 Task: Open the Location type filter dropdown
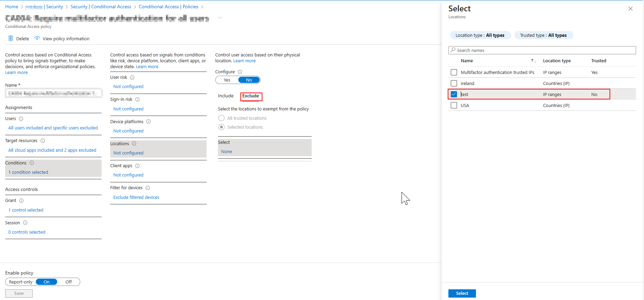(480, 35)
